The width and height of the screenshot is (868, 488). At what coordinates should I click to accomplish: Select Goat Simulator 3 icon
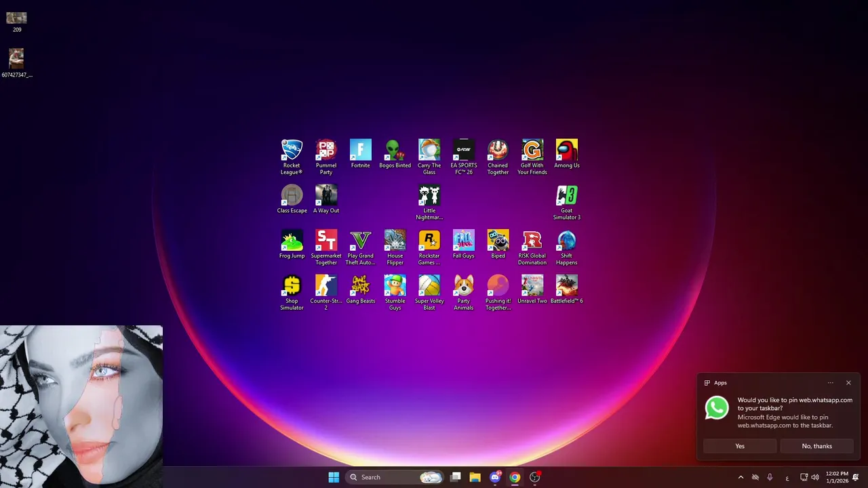(x=567, y=202)
